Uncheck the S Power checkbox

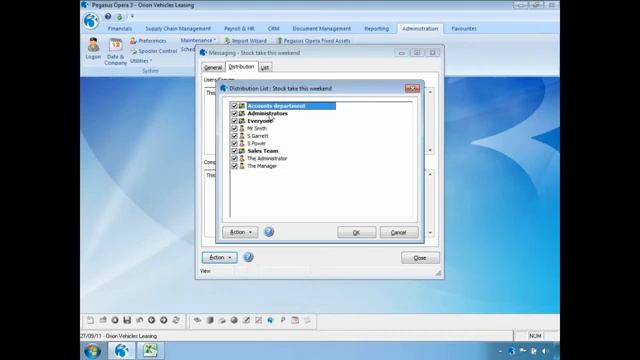pos(234,144)
